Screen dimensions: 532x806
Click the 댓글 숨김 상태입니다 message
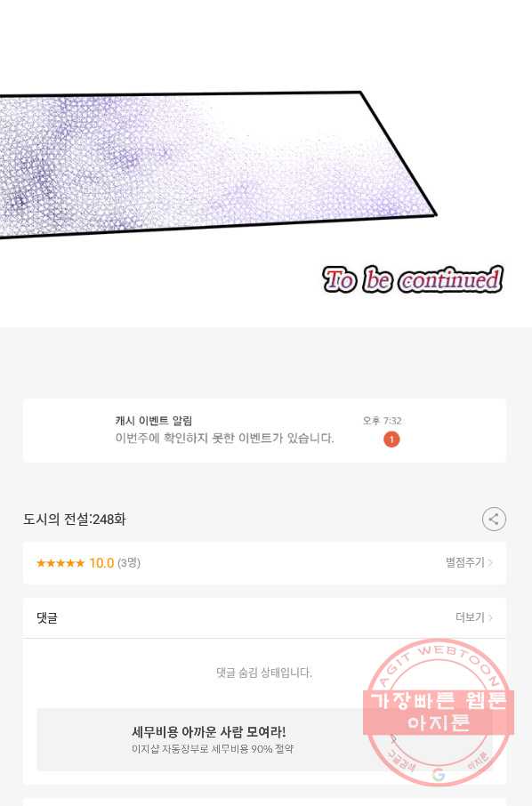click(264, 673)
